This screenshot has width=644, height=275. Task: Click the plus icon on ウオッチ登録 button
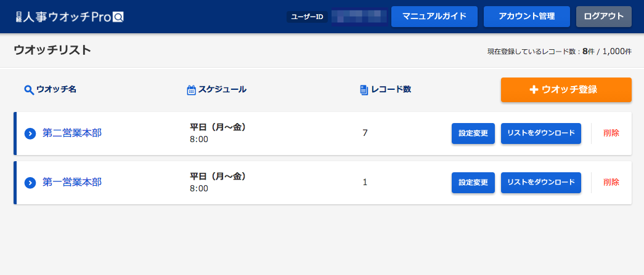point(534,90)
